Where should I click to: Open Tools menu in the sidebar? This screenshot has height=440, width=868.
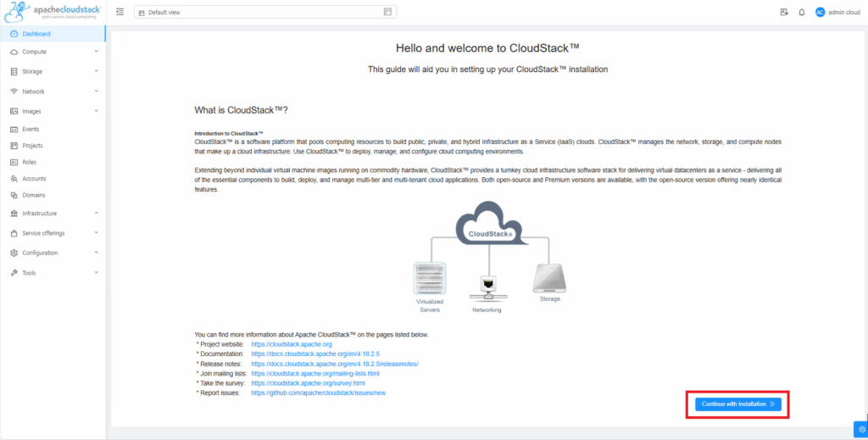click(x=53, y=273)
